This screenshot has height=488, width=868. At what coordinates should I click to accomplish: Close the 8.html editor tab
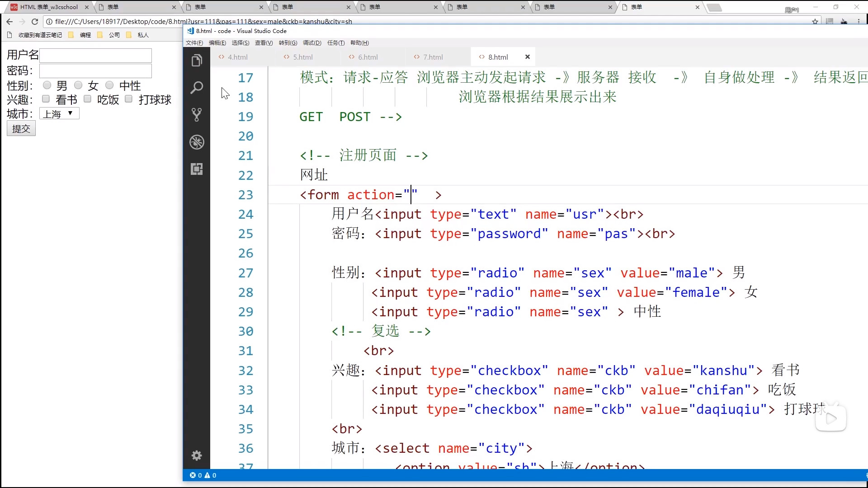click(527, 57)
